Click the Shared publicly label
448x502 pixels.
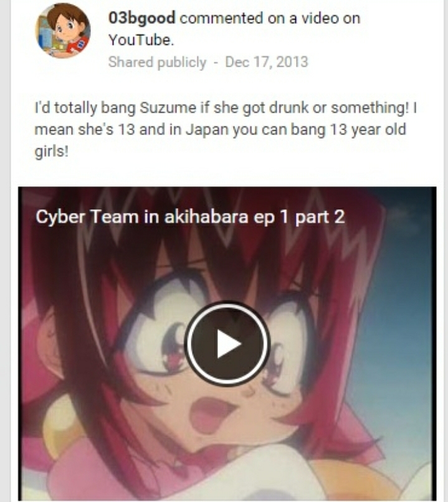[157, 62]
